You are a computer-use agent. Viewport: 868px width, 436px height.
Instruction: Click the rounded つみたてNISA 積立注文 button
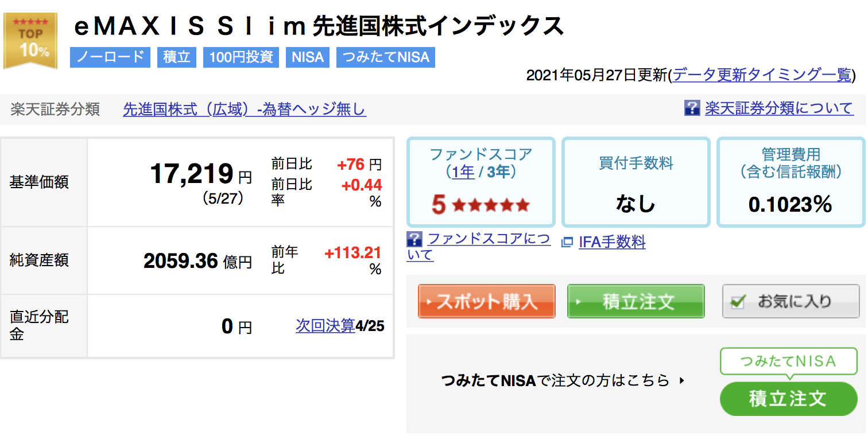point(788,399)
